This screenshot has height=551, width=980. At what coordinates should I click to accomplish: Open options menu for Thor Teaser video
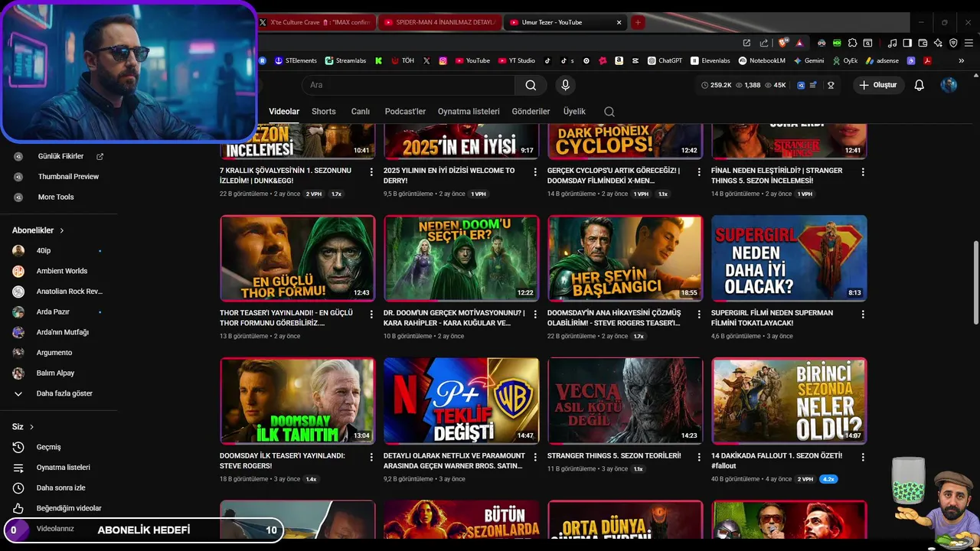coord(371,315)
